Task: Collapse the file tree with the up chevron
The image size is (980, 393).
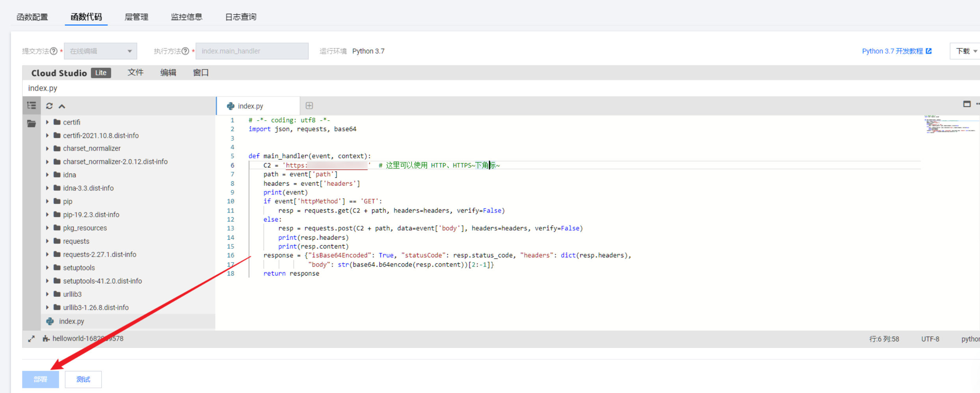Action: point(62,106)
